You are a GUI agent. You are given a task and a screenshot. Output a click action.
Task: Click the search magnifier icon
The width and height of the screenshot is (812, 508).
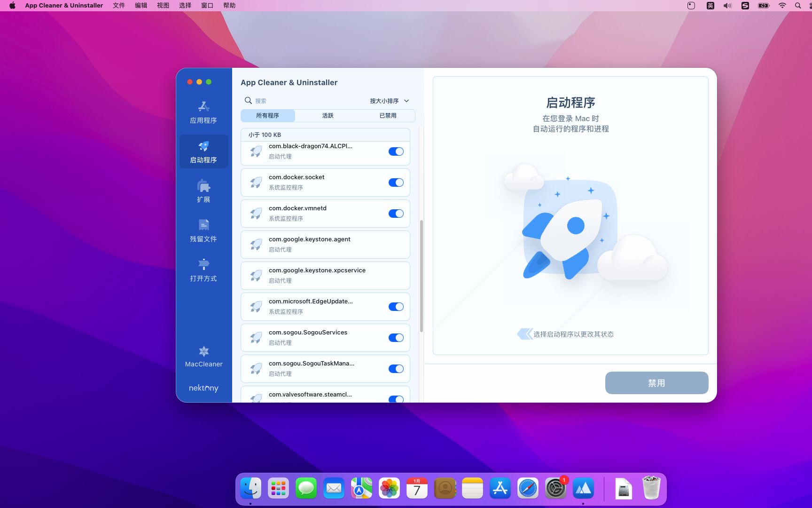click(249, 100)
